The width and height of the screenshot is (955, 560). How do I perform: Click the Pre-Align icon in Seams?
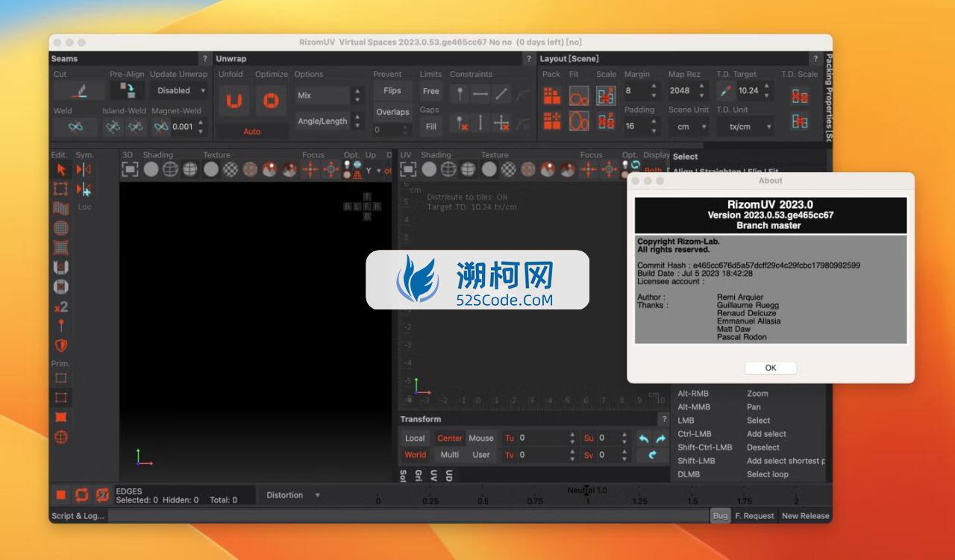[x=128, y=90]
